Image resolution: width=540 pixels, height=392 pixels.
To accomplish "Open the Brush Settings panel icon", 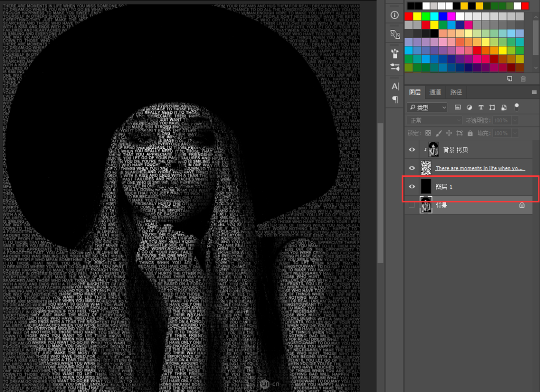I will [394, 67].
